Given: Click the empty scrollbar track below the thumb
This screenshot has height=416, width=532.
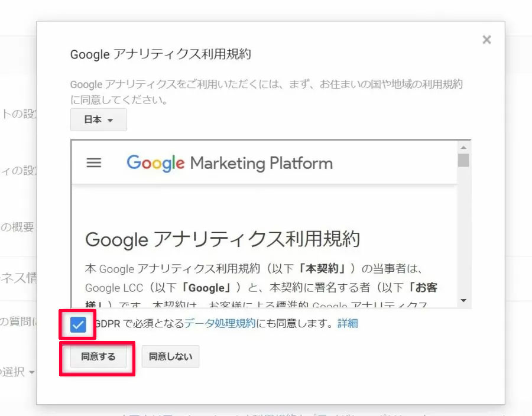Looking at the screenshot, I should (x=463, y=236).
